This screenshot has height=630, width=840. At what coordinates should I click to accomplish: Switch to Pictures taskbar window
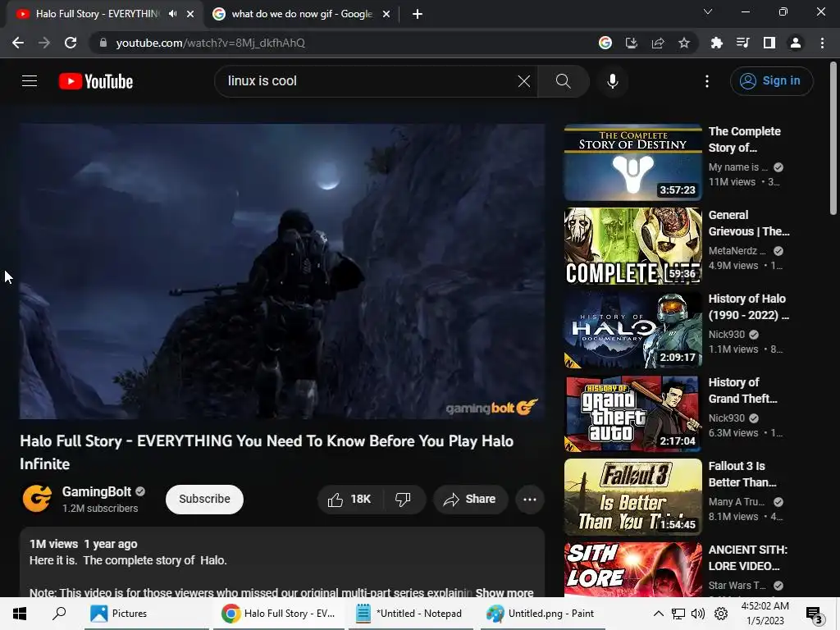pos(146,614)
